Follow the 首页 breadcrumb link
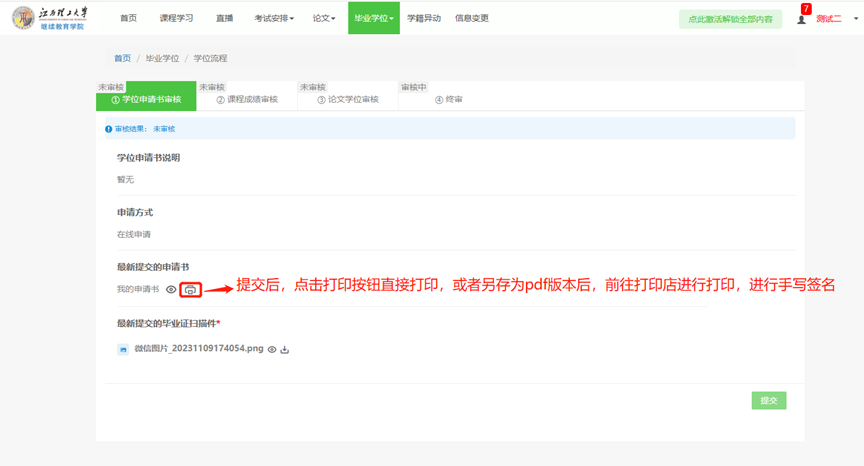Screen dimensions: 864x466 click(122, 59)
